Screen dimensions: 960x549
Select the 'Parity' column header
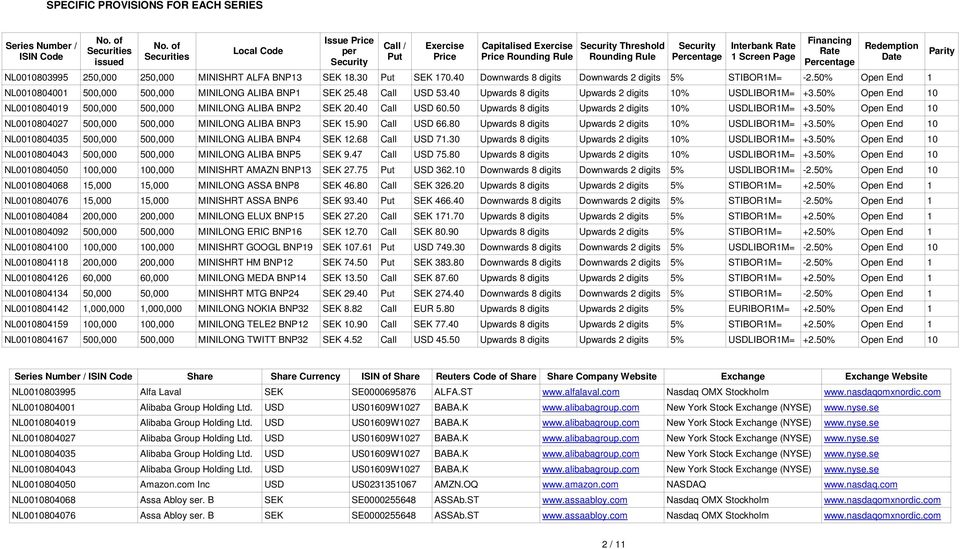942,51
